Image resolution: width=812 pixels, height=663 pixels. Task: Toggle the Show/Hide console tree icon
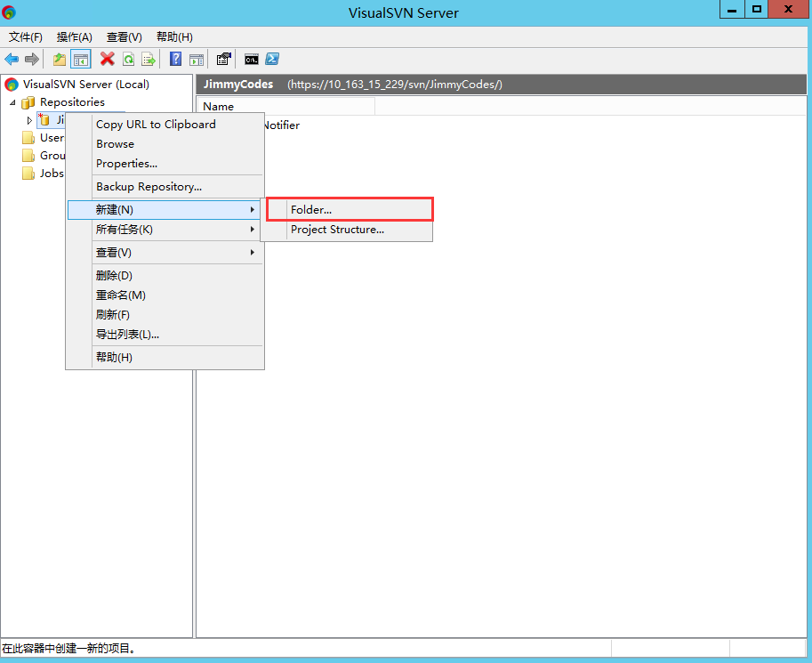point(81,59)
